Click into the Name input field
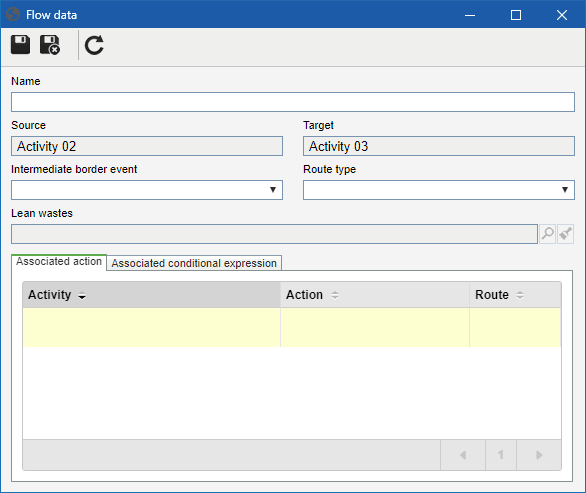586x493 pixels. 293,102
